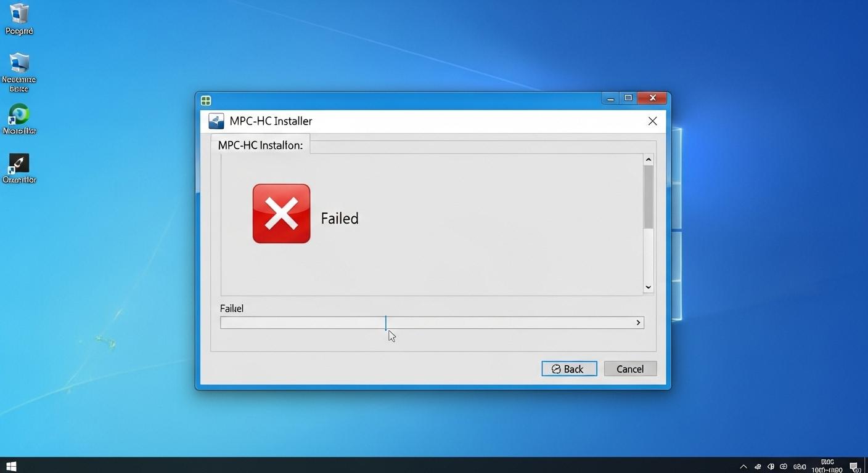The image size is (868, 473).
Task: Open the notification center icon in taskbar
Action: coord(854,467)
